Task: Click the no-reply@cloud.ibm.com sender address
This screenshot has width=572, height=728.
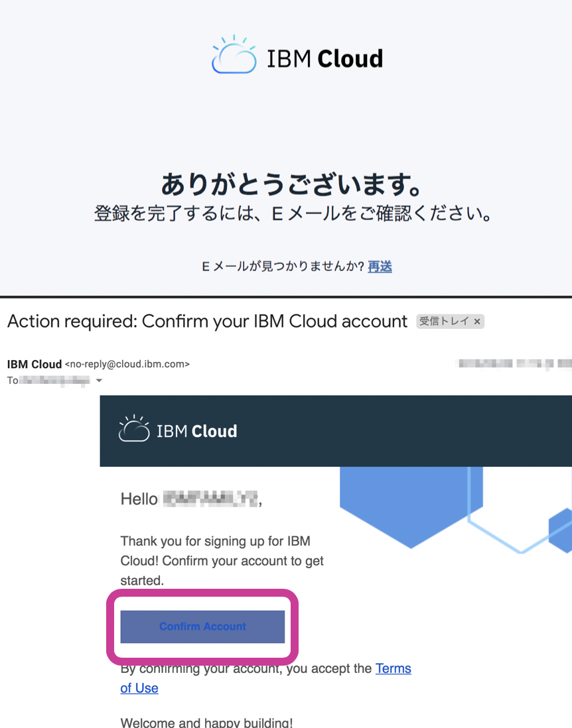Action: (127, 365)
